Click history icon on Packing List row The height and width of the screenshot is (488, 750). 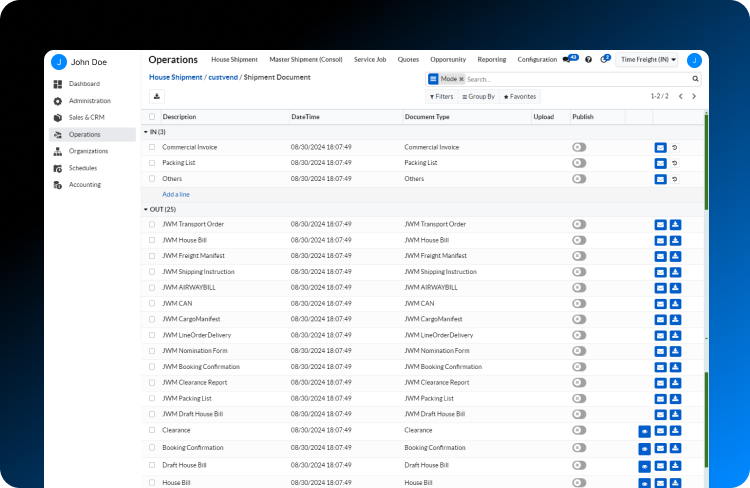pos(674,164)
